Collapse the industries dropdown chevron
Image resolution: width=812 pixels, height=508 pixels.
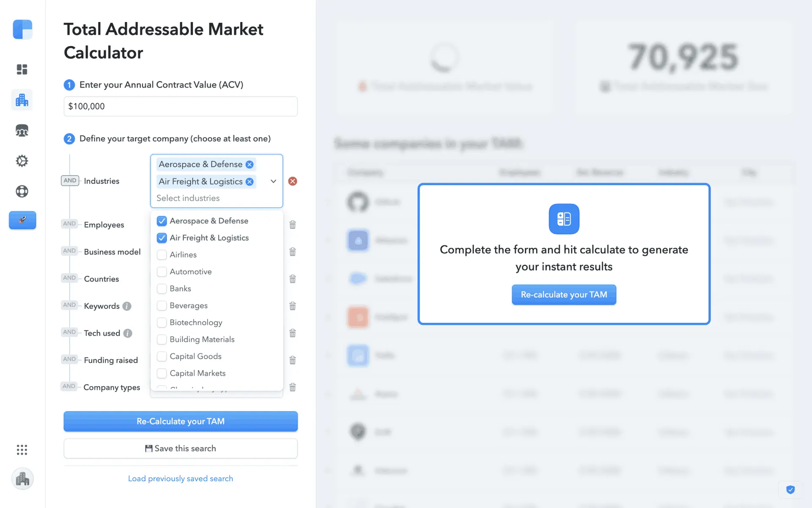[273, 181]
